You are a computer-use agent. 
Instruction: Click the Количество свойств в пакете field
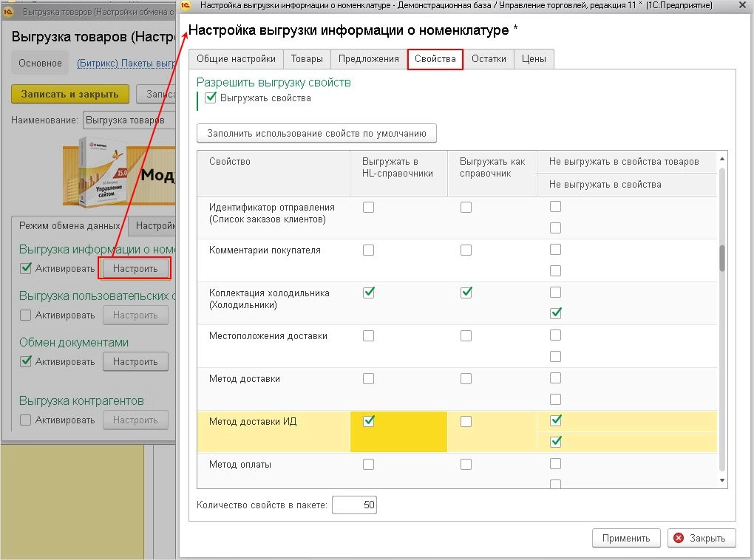point(355,505)
